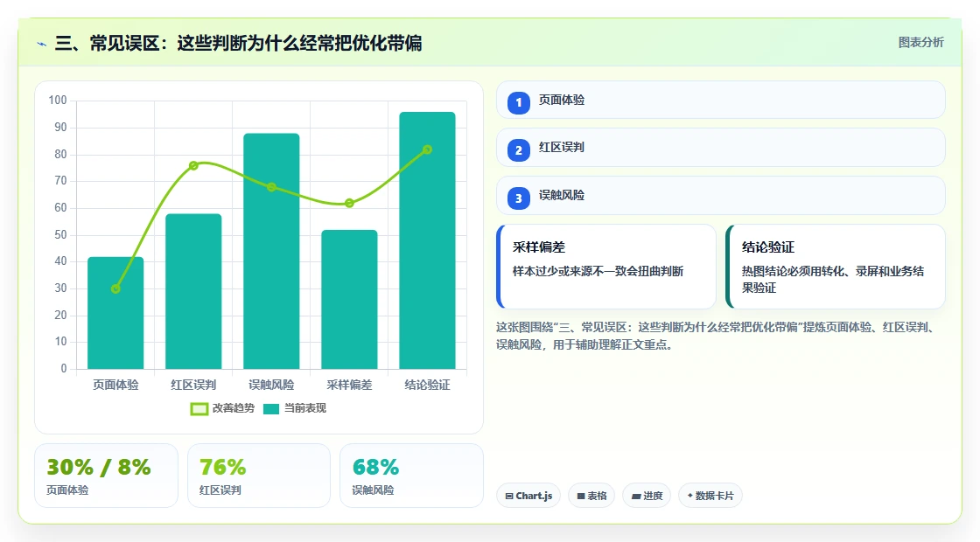Click the text 样本过少或来源不一致会扭曲判断
Screen dimensions: 980x542
click(x=598, y=271)
